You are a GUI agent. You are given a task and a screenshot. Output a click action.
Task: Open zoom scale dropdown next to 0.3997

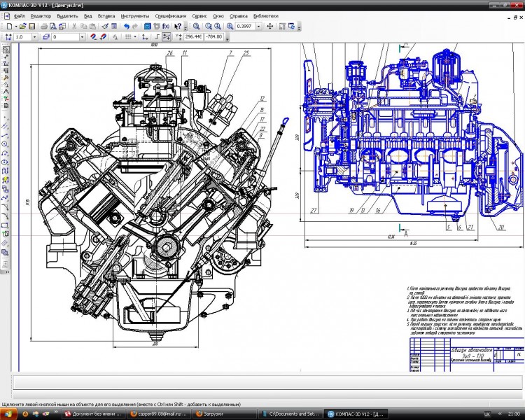tap(258, 26)
